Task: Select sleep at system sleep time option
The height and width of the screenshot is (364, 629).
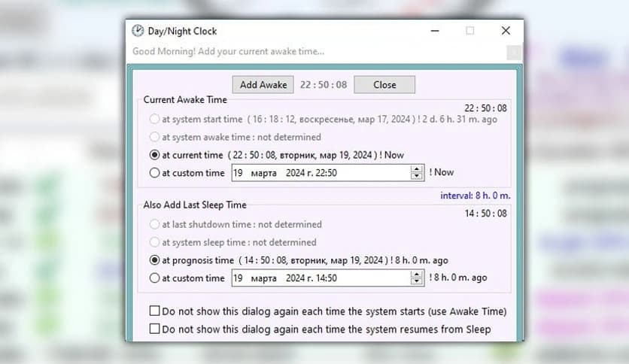Action: (x=154, y=242)
